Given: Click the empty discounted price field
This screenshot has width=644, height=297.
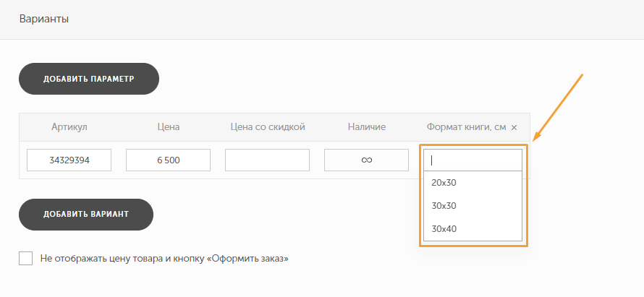Looking at the screenshot, I should tap(267, 160).
